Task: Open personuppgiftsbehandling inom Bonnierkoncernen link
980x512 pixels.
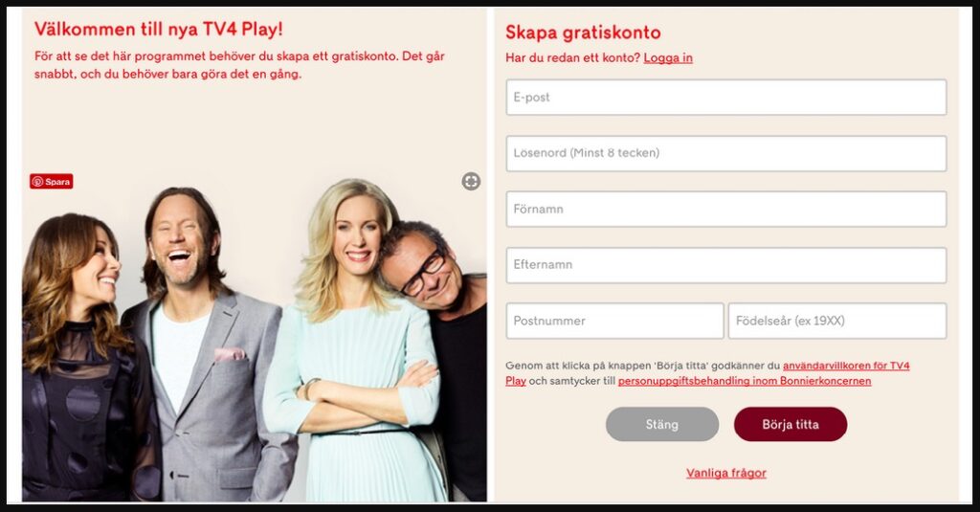Action: (745, 381)
